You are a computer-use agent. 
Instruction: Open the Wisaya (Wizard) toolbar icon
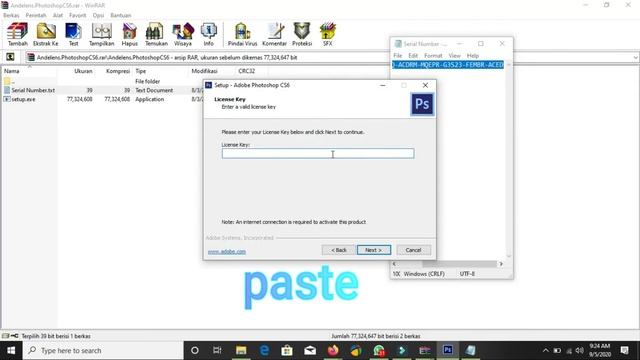coord(183,34)
